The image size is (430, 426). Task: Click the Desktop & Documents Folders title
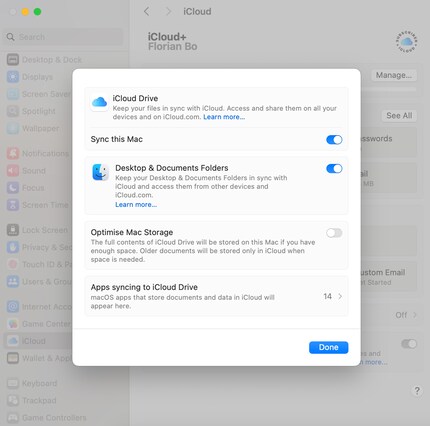[x=172, y=168]
